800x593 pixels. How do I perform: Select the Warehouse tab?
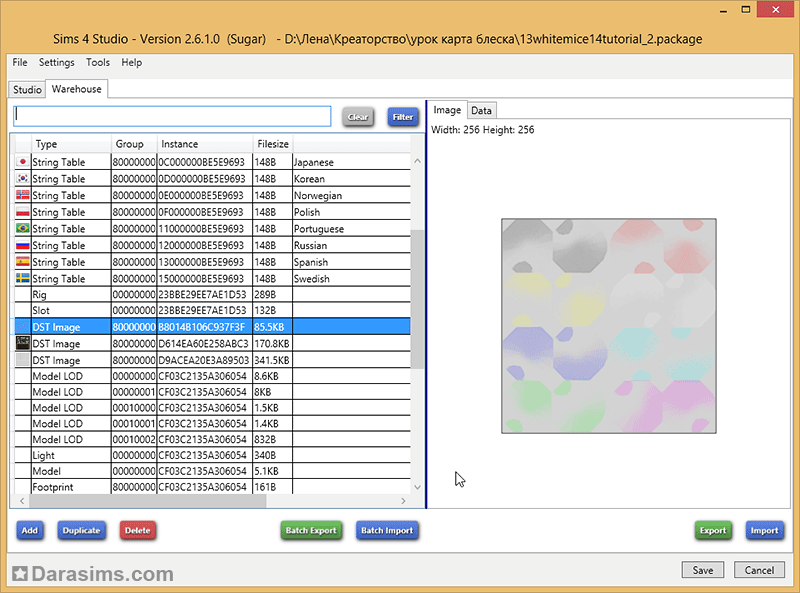(x=77, y=89)
